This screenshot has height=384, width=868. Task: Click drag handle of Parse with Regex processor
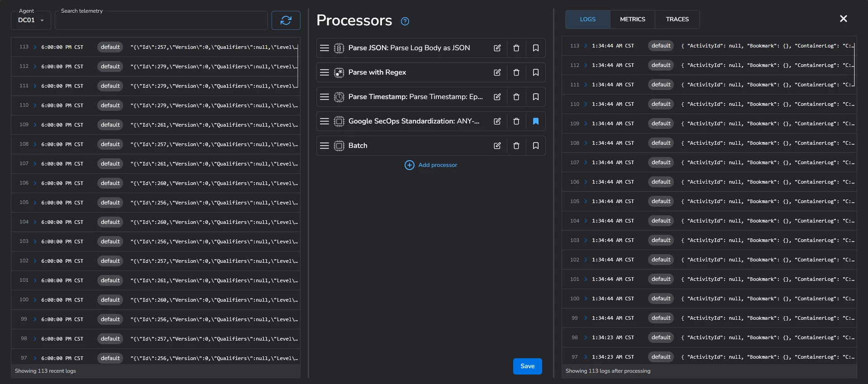point(324,72)
